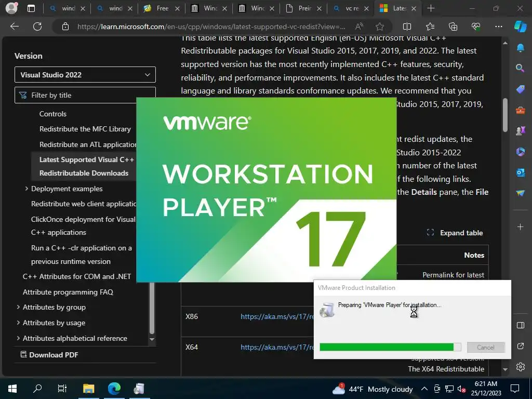Viewport: 532px width, 399px height.
Task: Focus the Filter by title field
Action: coord(85,95)
